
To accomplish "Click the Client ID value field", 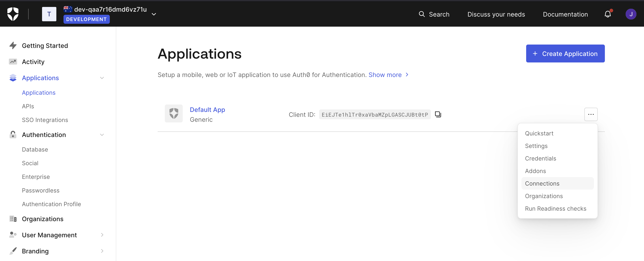I will [375, 114].
